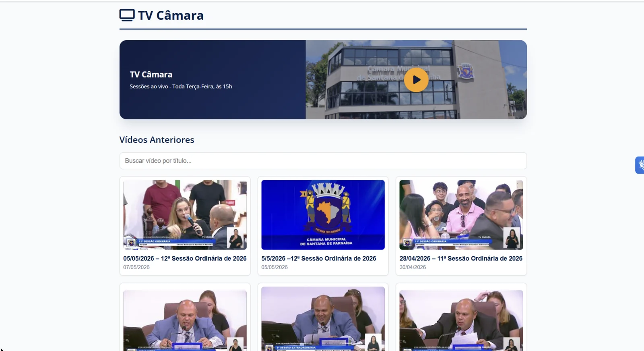The image size is (644, 351).
Task: Click the TV monitor icon beside TV Câmara heading
Action: point(127,15)
